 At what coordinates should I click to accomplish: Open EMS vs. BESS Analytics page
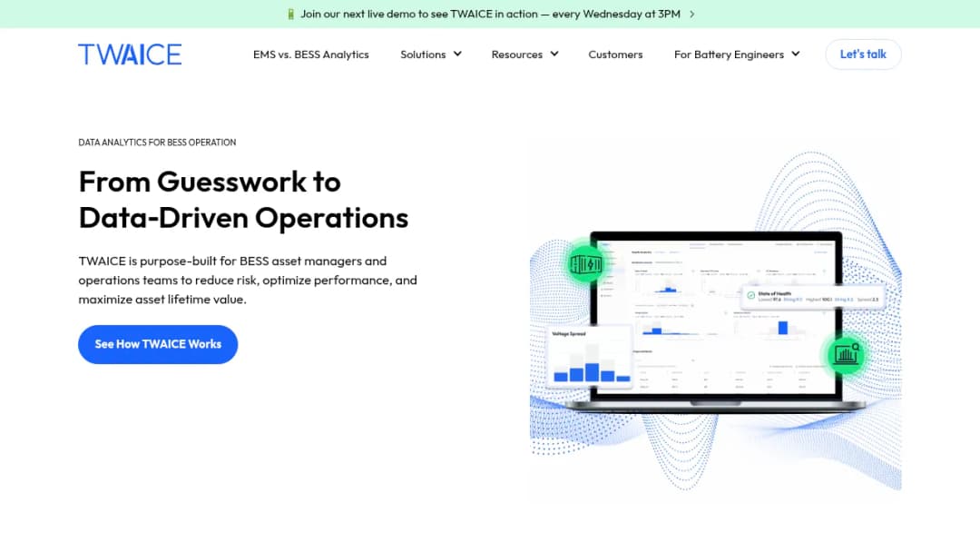[310, 54]
